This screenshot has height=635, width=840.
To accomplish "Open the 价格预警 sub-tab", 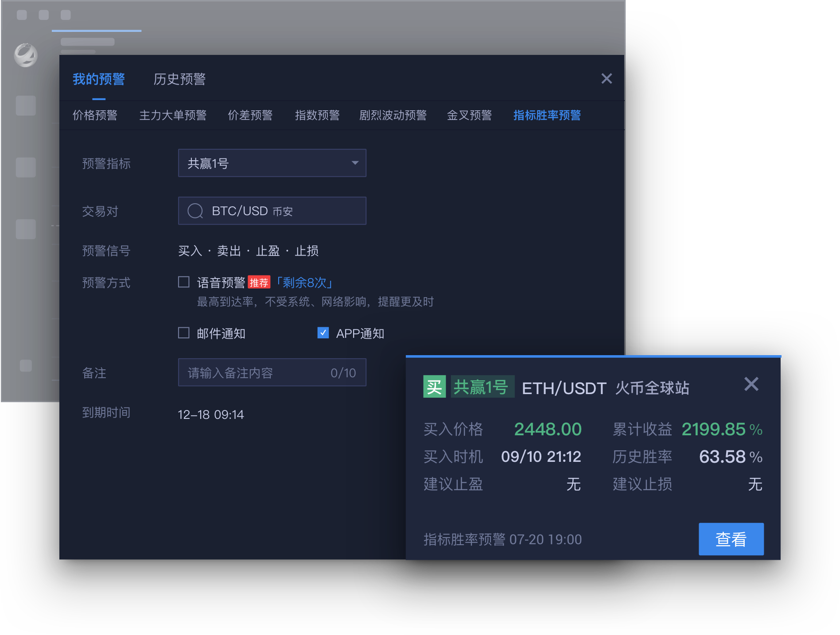I will (95, 116).
